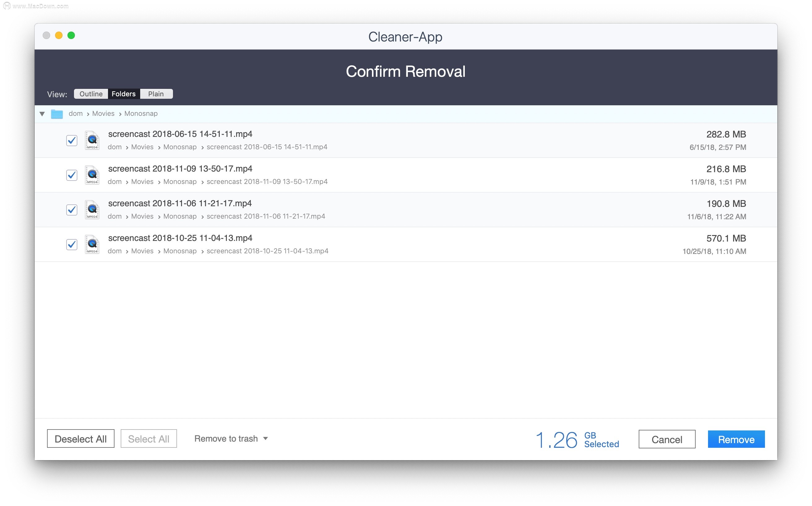Click the 570.1 MB size value
Viewport: 812px width, 506px height.
pos(726,239)
